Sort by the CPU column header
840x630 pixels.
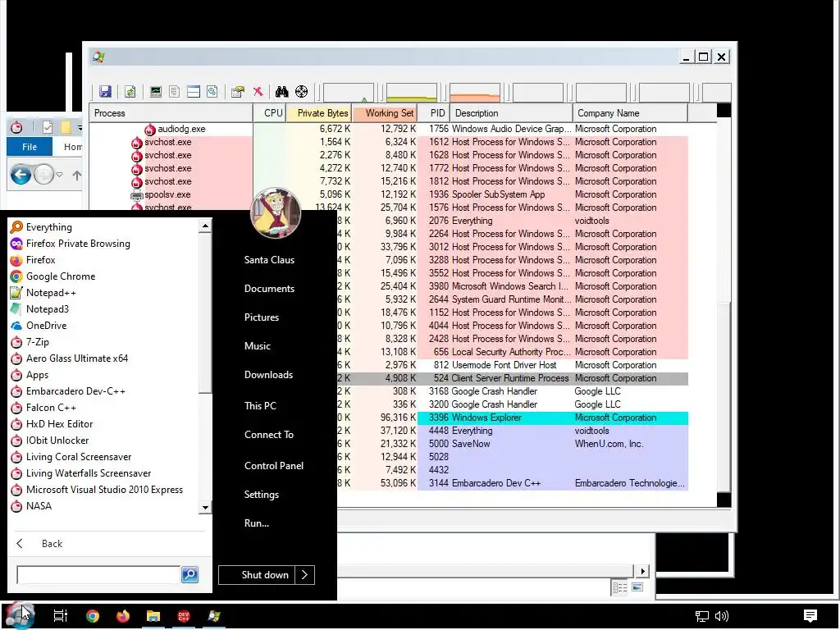pos(269,113)
